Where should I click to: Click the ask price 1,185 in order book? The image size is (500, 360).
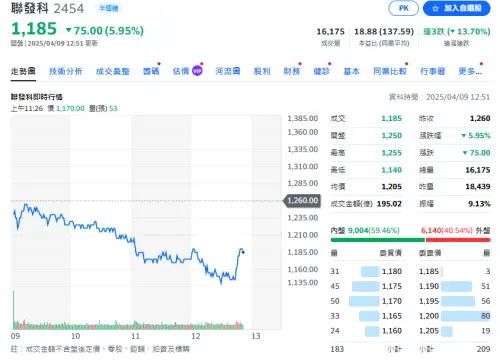tap(429, 271)
